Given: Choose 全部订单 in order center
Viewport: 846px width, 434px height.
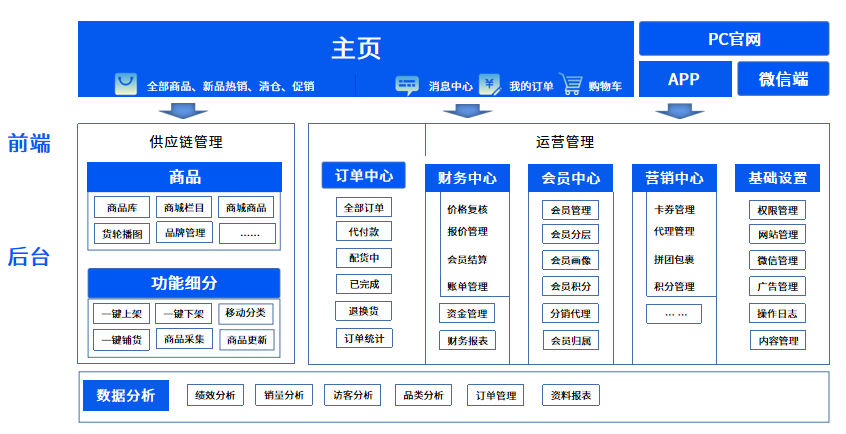Looking at the screenshot, I should (x=364, y=208).
